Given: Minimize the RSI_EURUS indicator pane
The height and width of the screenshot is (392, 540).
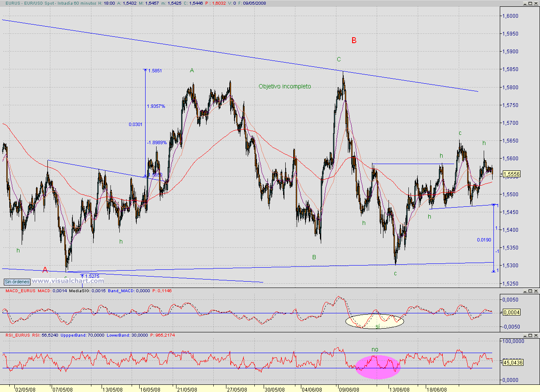Looking at the screenshot, I should 525,335.
